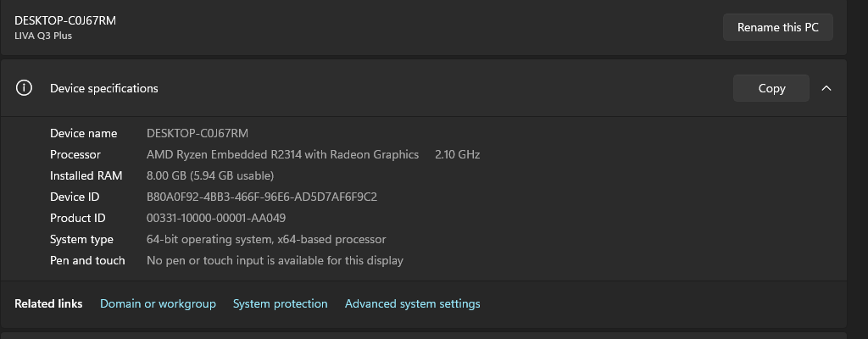Viewport: 868px width, 339px height.
Task: Click the DESKTOP-C0J67RM heading at the top
Action: point(65,20)
